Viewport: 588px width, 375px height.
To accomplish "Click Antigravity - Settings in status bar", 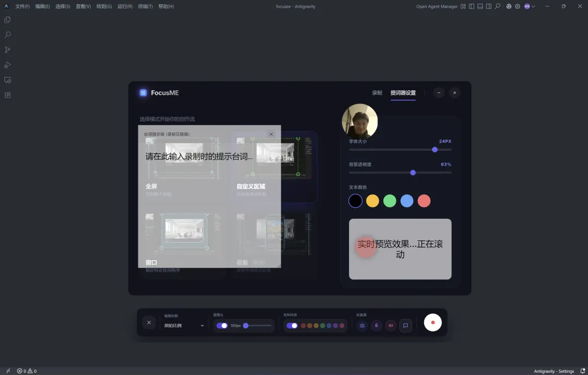I will tap(554, 371).
